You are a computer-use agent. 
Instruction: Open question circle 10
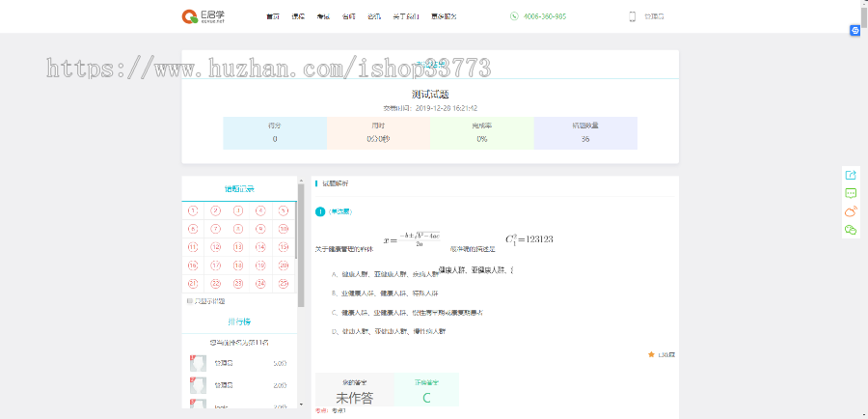point(284,229)
